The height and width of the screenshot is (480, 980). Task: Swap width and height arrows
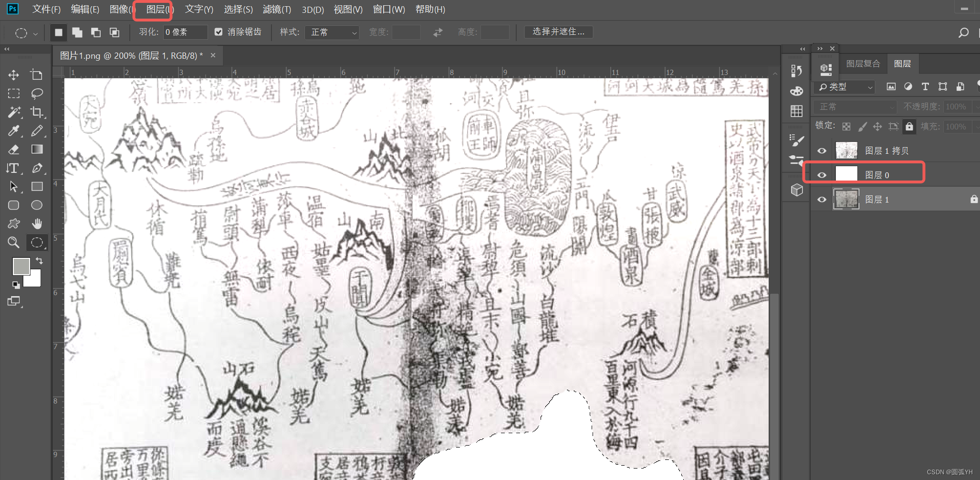pyautogui.click(x=438, y=32)
